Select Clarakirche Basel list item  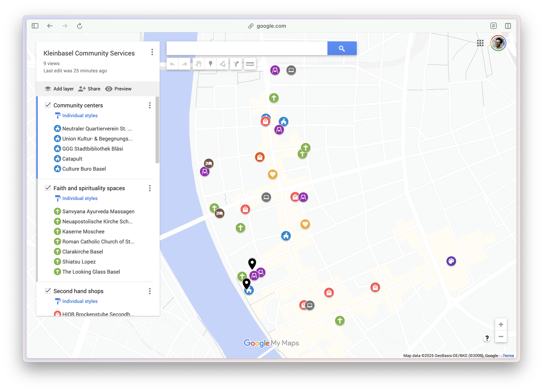tap(83, 251)
